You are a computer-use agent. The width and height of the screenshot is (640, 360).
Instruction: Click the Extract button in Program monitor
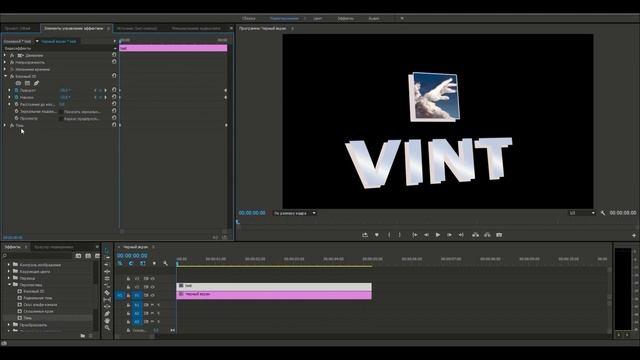click(x=487, y=235)
